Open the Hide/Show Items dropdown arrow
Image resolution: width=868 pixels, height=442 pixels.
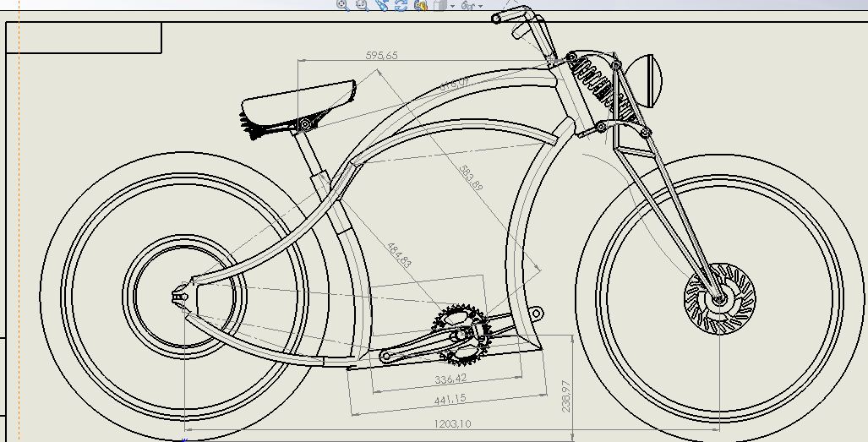pos(481,6)
